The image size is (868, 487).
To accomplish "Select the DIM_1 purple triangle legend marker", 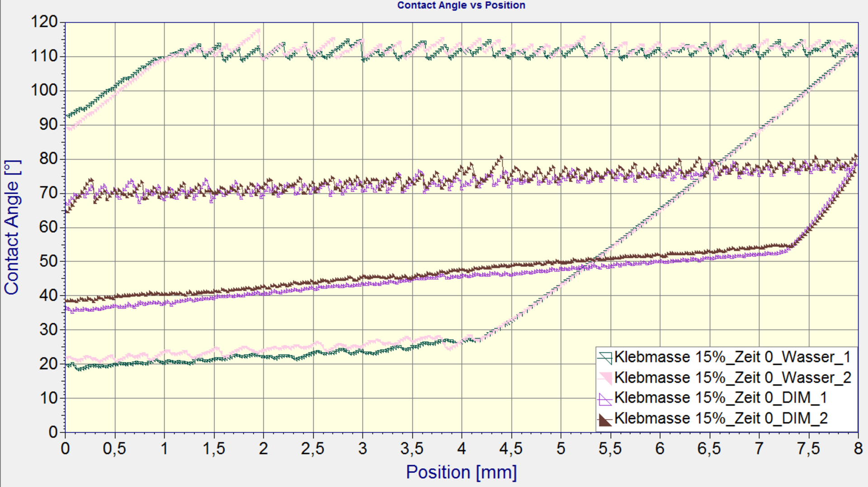I will (606, 397).
